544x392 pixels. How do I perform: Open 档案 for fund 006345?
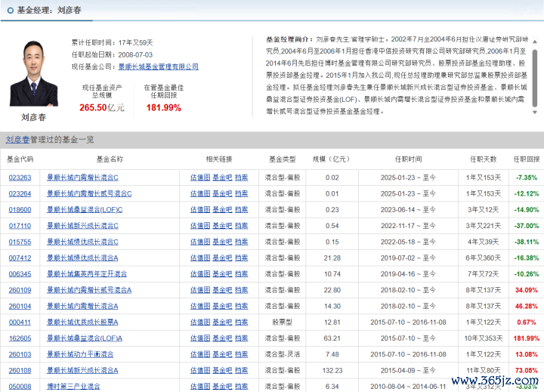coord(242,274)
